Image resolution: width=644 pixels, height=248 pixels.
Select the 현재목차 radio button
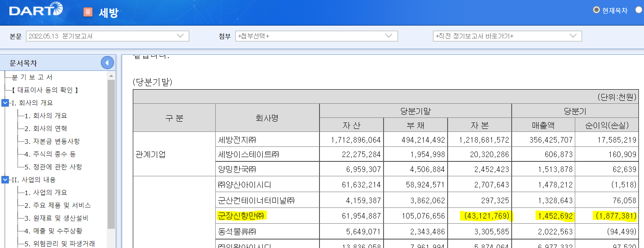[x=597, y=10]
